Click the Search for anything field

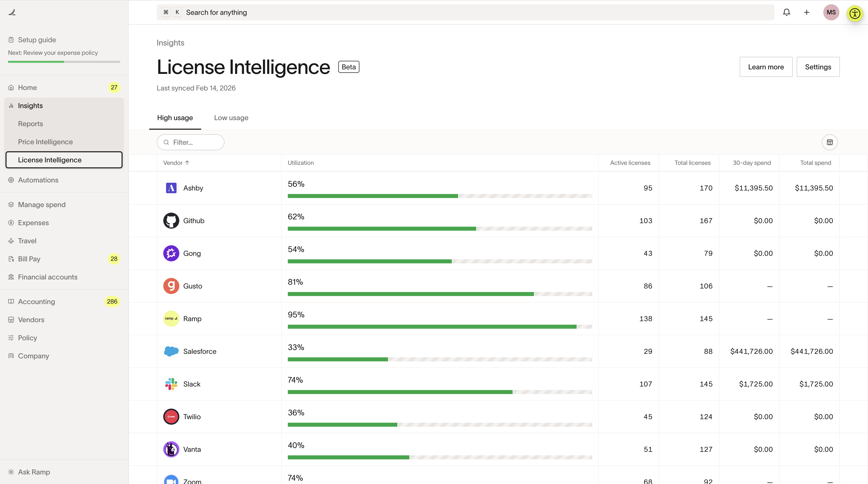(x=465, y=13)
